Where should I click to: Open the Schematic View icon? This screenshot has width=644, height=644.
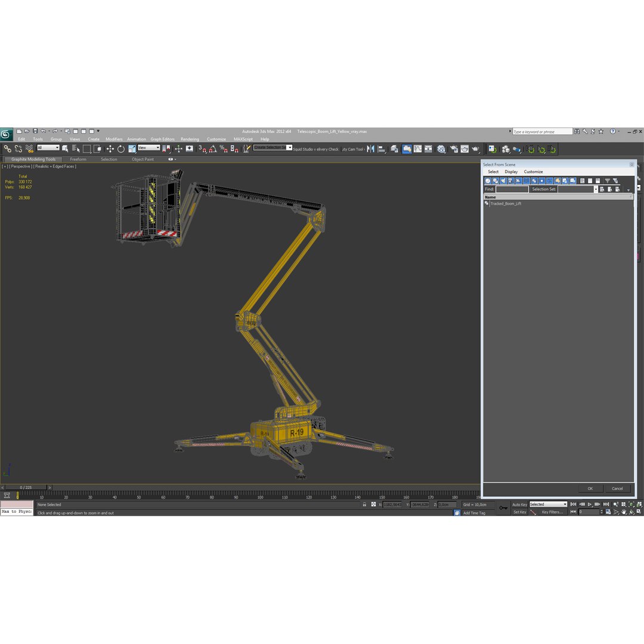428,148
